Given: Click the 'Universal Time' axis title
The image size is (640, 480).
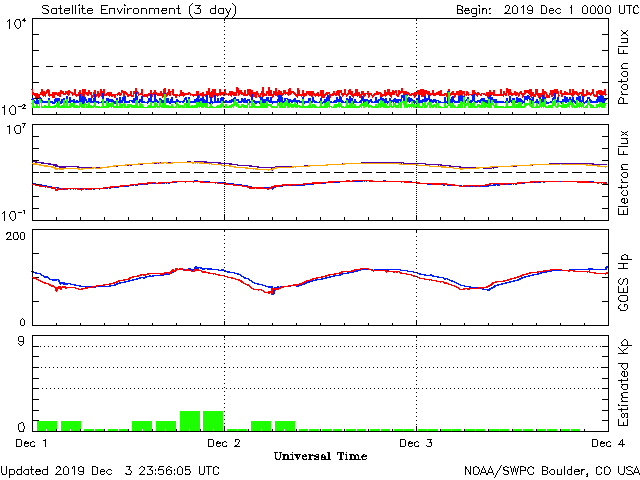Looking at the screenshot, I should click(320, 456).
